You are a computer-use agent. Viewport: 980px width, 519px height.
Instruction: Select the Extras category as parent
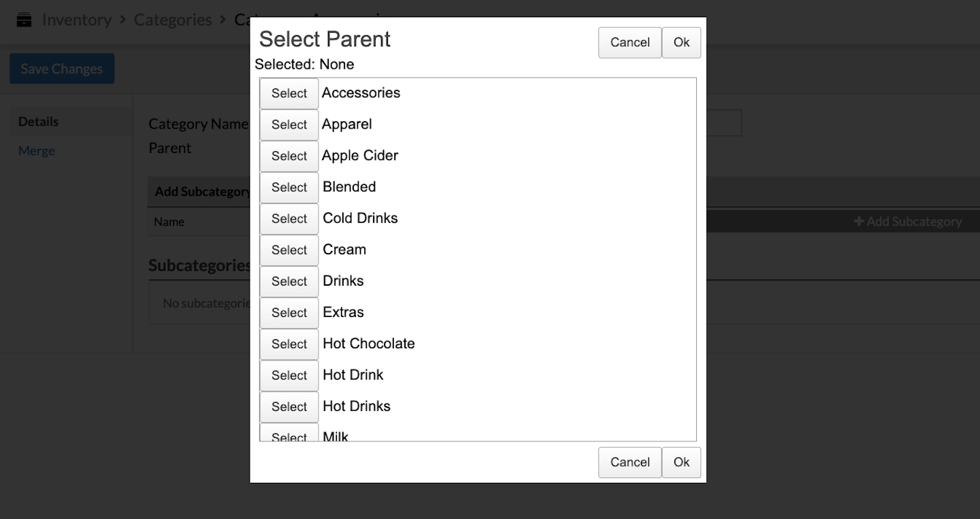pyautogui.click(x=289, y=312)
